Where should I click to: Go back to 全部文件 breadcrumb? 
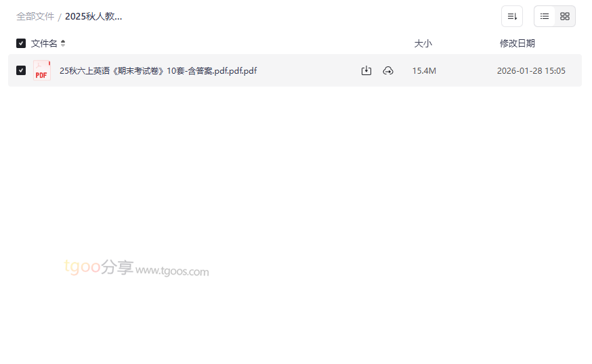35,17
